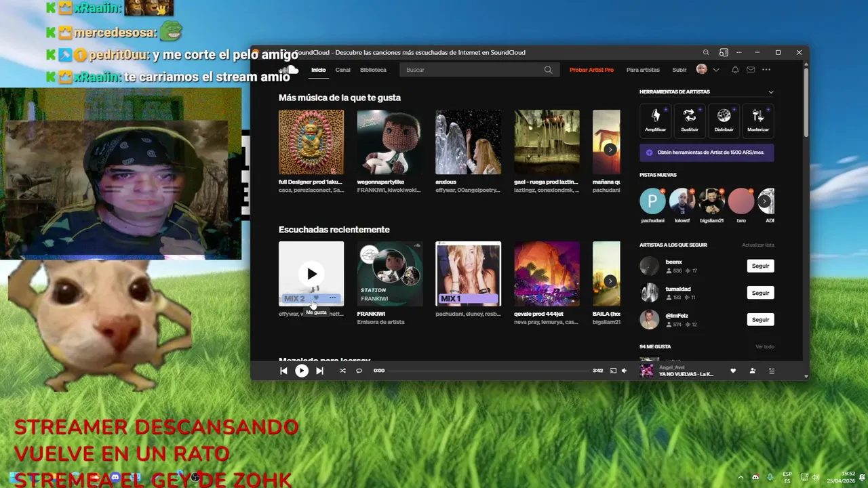The image size is (868, 488).
Task: Click the Subir upload link
Action: point(679,70)
